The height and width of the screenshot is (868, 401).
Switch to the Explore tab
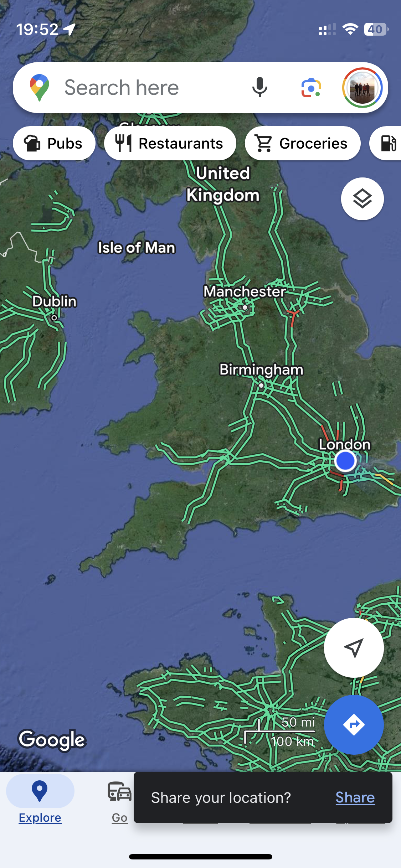[40, 799]
